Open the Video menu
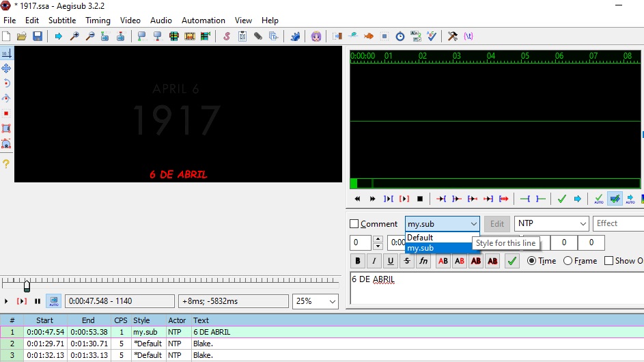The width and height of the screenshot is (644, 362). pyautogui.click(x=130, y=20)
